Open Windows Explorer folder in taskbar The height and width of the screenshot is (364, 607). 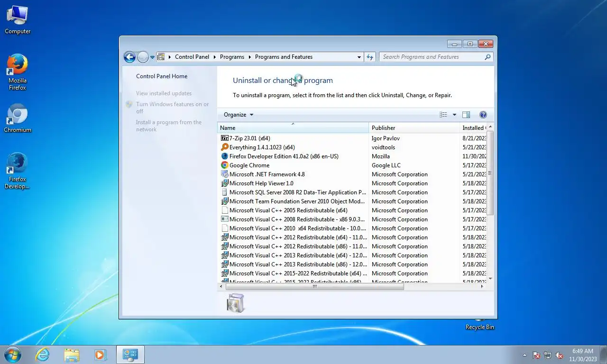click(x=72, y=355)
